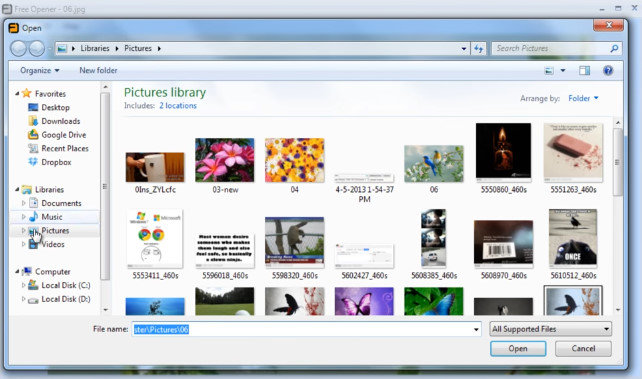The image size is (642, 379).
Task: Select the 06 birds thumbnail
Action: point(434,164)
